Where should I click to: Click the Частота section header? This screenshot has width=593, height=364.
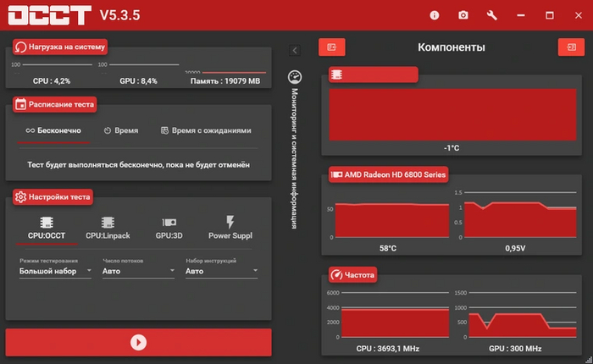pyautogui.click(x=352, y=275)
